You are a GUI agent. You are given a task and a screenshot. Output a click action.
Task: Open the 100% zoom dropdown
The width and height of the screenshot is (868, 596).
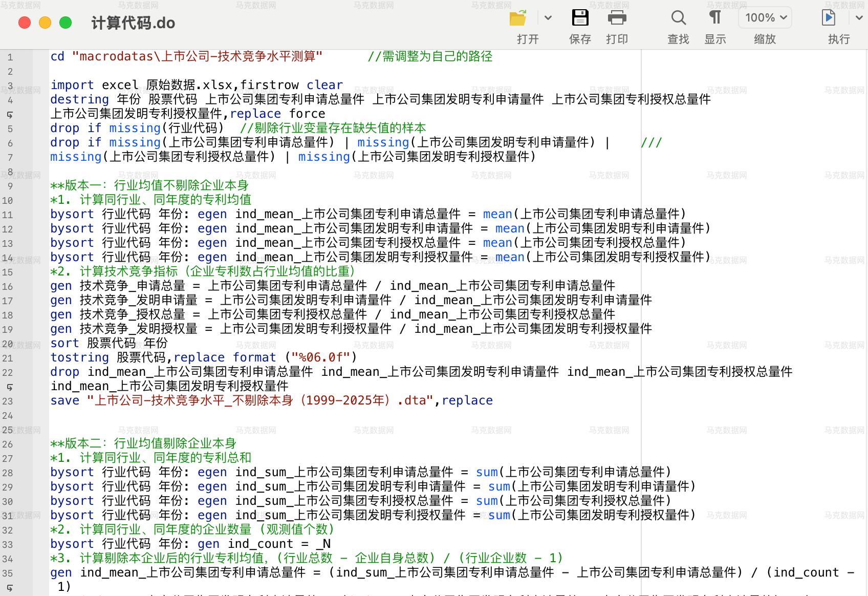(765, 18)
